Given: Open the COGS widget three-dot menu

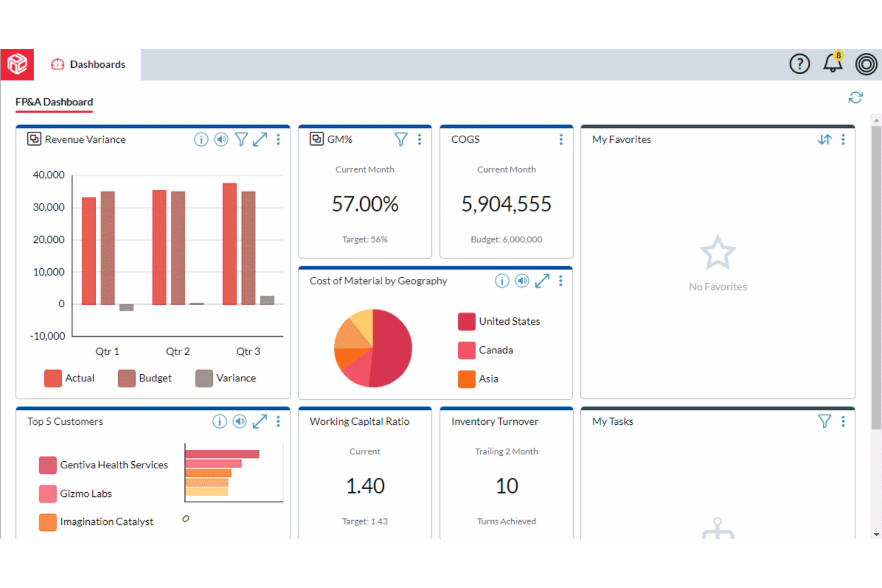Looking at the screenshot, I should coord(561,139).
